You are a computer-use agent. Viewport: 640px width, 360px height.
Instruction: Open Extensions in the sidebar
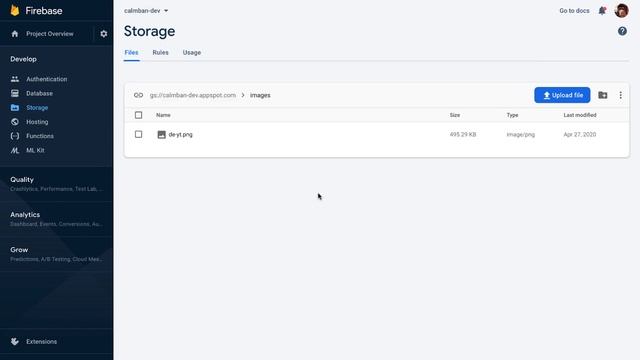[x=42, y=342]
